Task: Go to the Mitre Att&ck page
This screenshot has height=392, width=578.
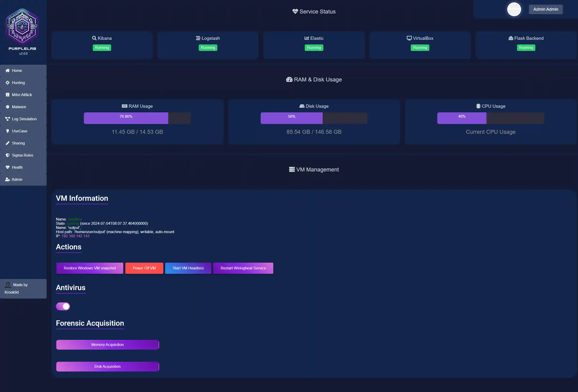Action: tap(22, 95)
